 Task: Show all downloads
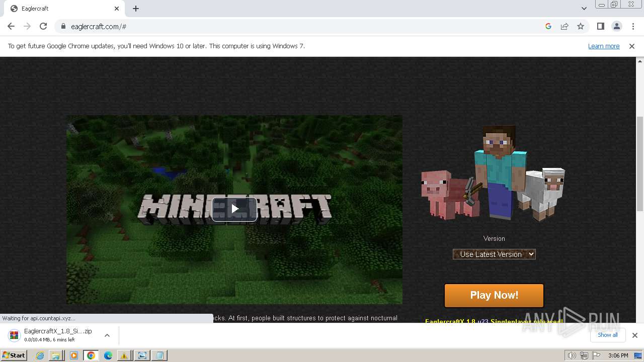pos(608,335)
